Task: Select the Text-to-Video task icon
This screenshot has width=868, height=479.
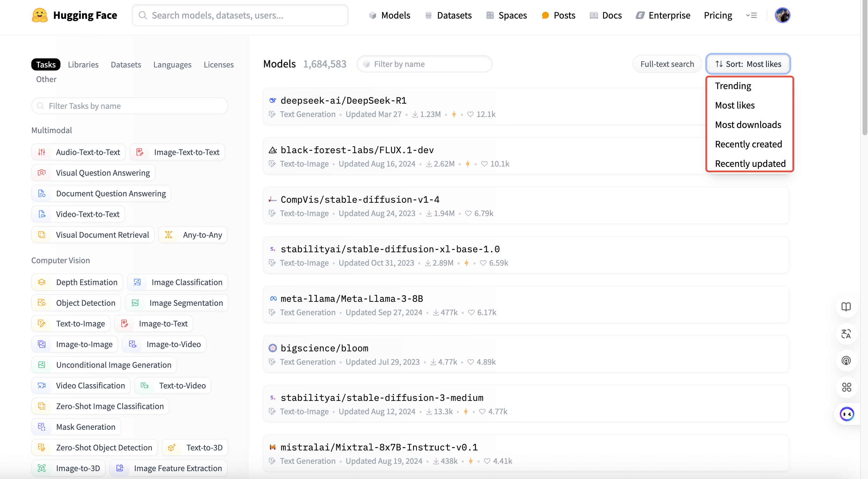Action: (x=145, y=386)
